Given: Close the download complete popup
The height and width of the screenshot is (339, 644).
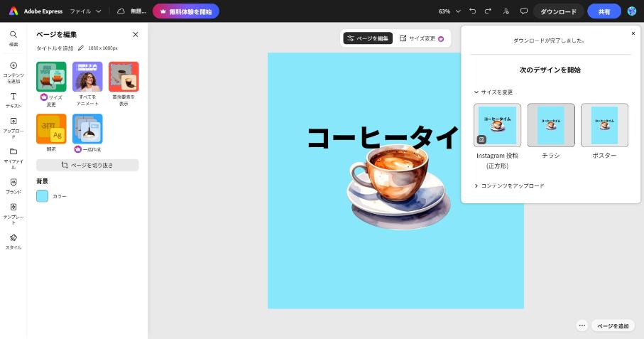Looking at the screenshot, I should point(633,33).
